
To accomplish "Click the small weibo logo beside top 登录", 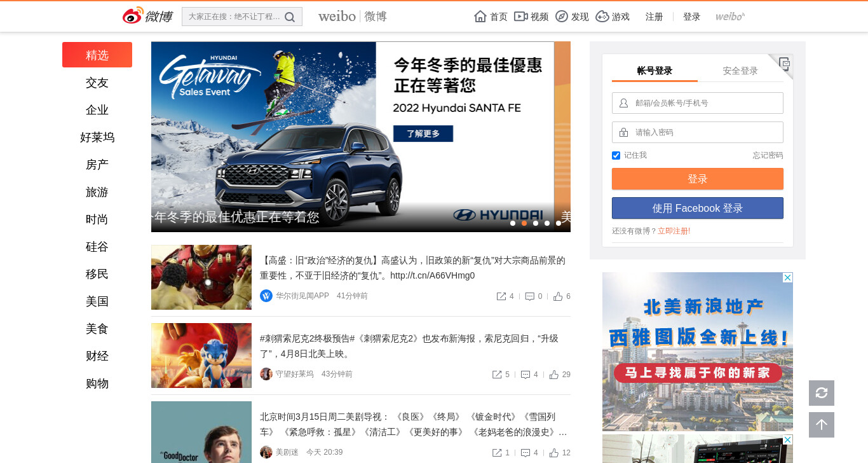I will tap(730, 17).
